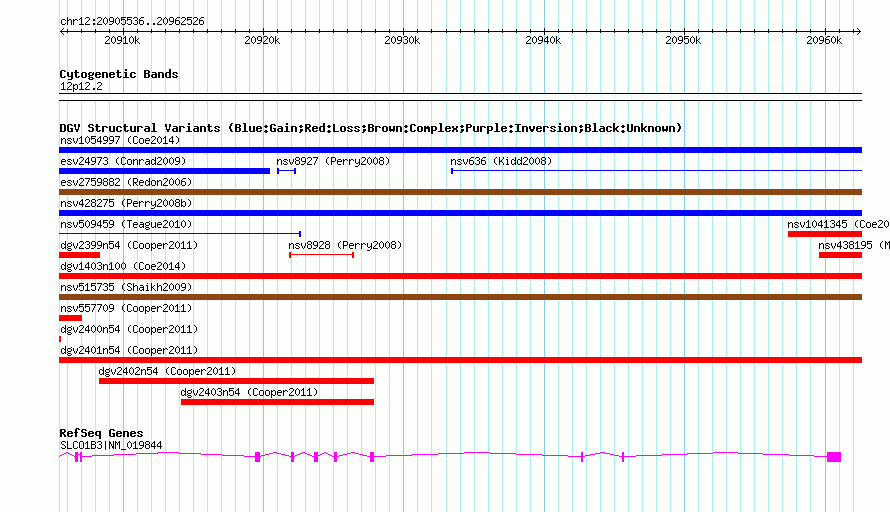Screen dimensions: 890x512
Task: Click the nsv1054997 (Coe2014) text label
Action: [120, 140]
